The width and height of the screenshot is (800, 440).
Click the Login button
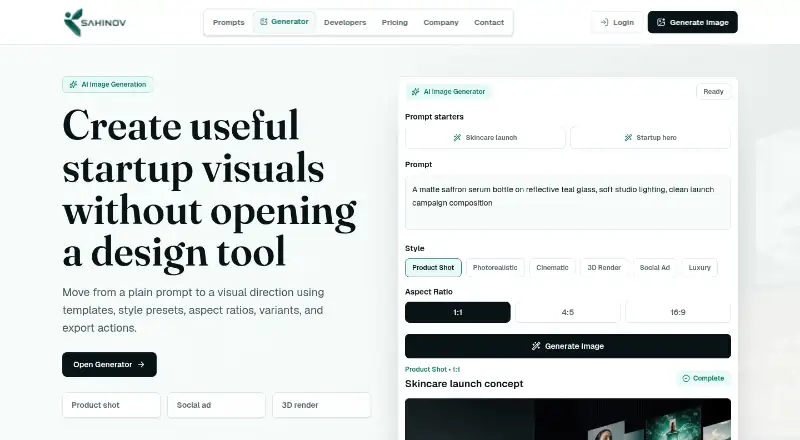[x=617, y=22]
